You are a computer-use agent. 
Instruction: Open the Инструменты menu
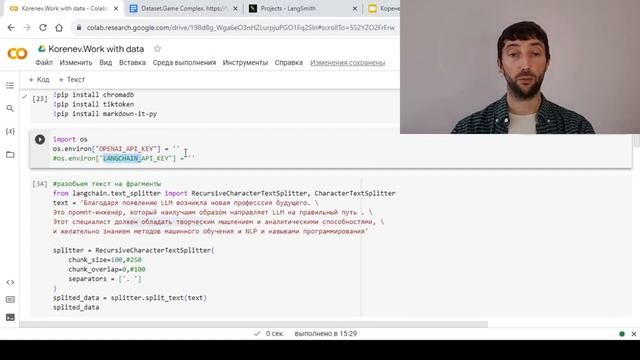coord(245,62)
